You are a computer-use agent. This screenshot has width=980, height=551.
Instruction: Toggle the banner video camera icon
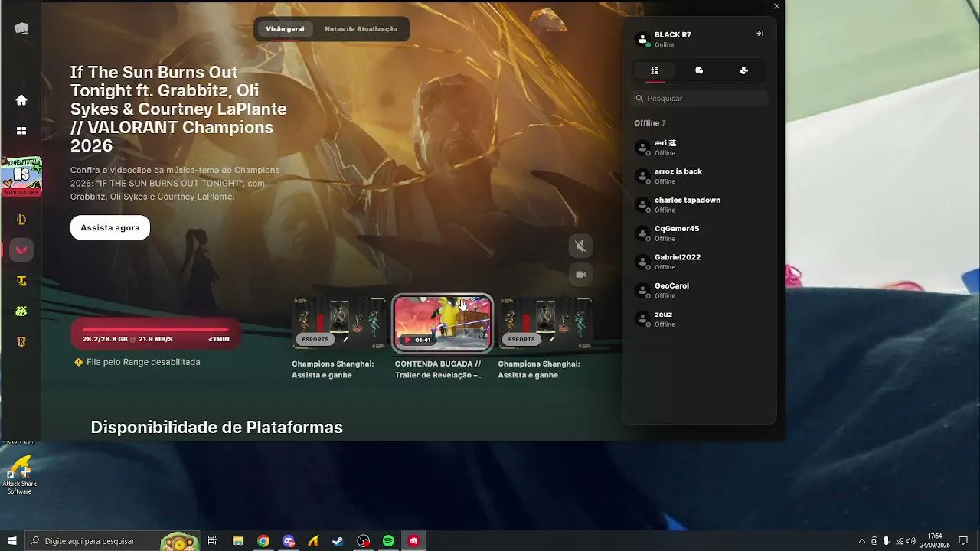[580, 274]
